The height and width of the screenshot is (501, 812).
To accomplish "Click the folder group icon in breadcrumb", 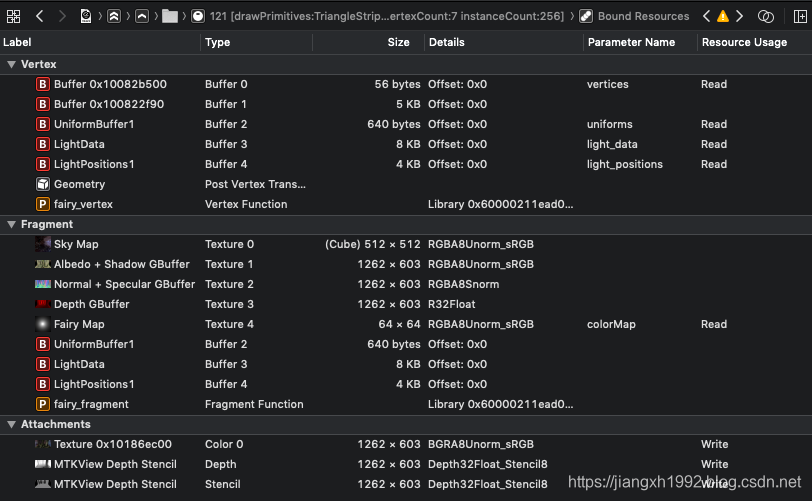I will pos(170,16).
